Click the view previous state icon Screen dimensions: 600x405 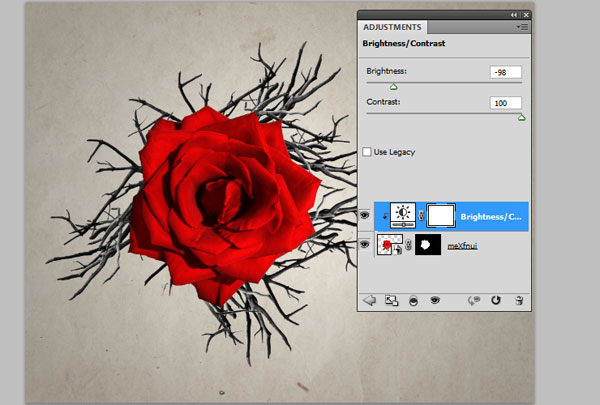pyautogui.click(x=474, y=298)
